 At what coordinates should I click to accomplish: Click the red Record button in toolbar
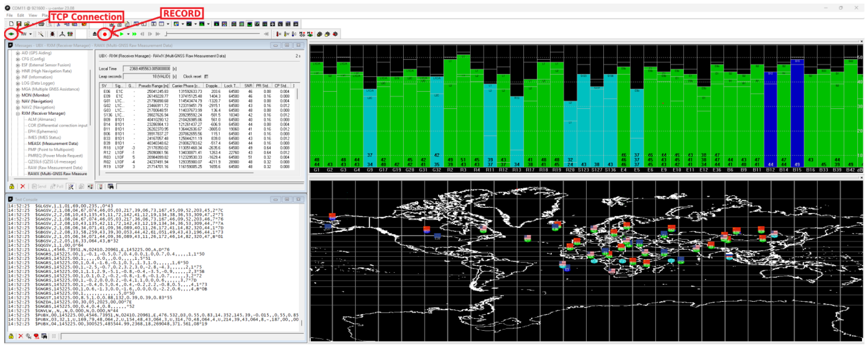click(x=105, y=34)
